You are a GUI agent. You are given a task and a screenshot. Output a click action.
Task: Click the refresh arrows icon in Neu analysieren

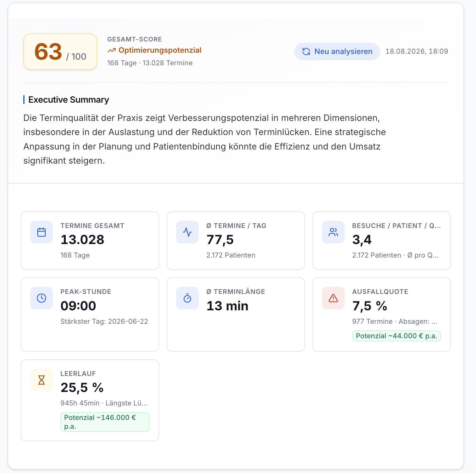tap(306, 52)
